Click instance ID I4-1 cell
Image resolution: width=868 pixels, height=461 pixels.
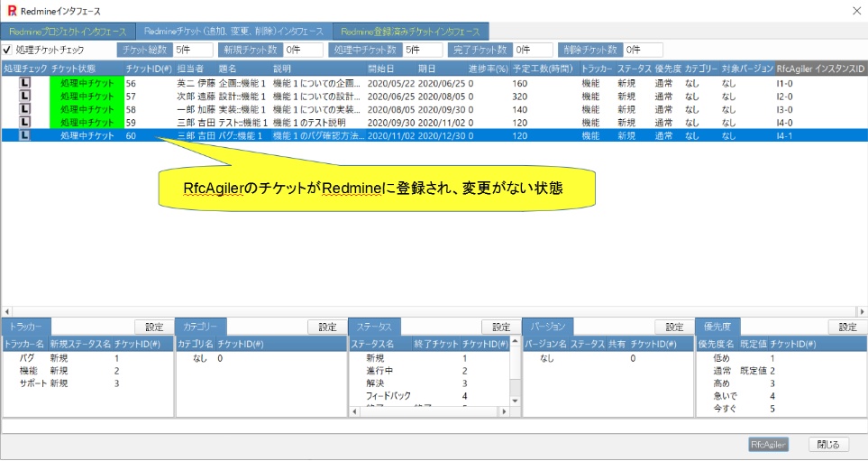(x=784, y=135)
